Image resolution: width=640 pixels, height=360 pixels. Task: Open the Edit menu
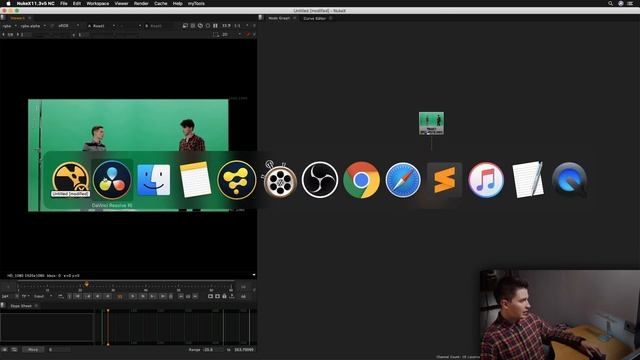click(x=77, y=3)
